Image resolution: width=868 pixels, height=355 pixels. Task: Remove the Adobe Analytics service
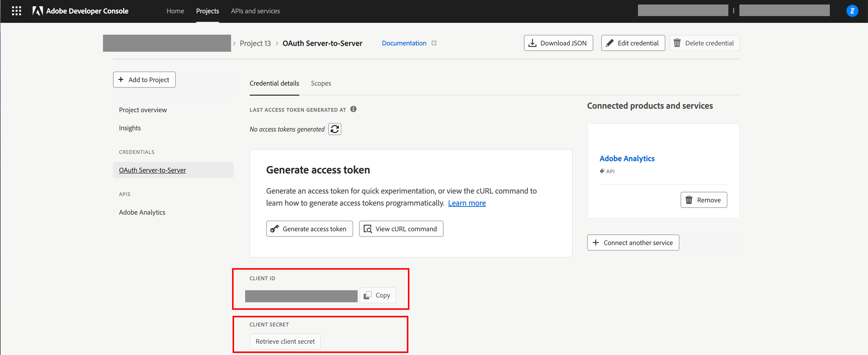(x=703, y=200)
